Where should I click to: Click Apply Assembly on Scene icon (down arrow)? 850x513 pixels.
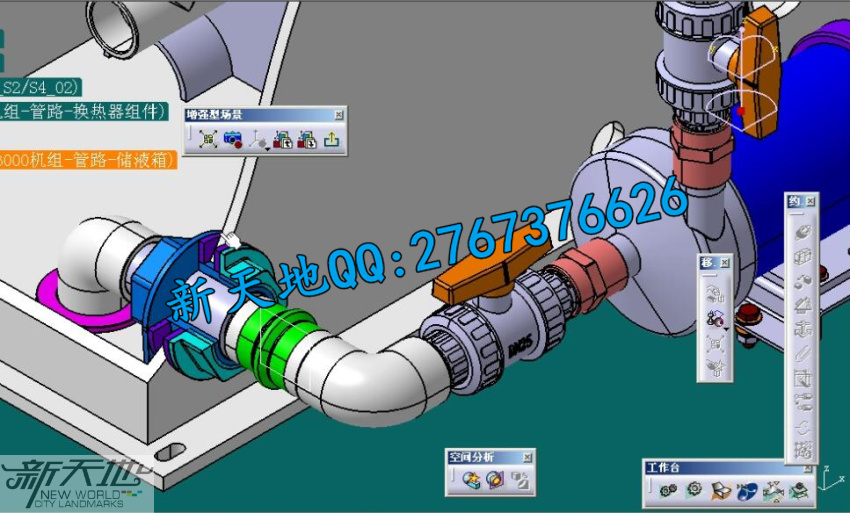(x=307, y=139)
